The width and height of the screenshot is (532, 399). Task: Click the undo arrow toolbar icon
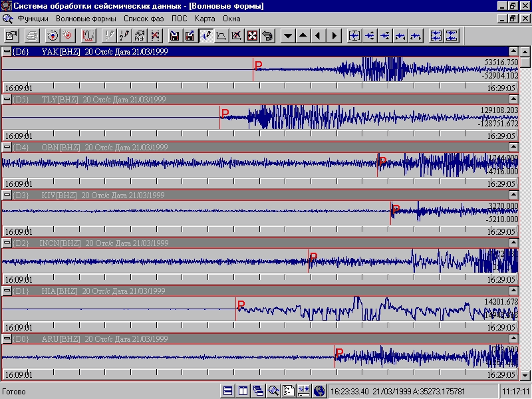[267, 35]
